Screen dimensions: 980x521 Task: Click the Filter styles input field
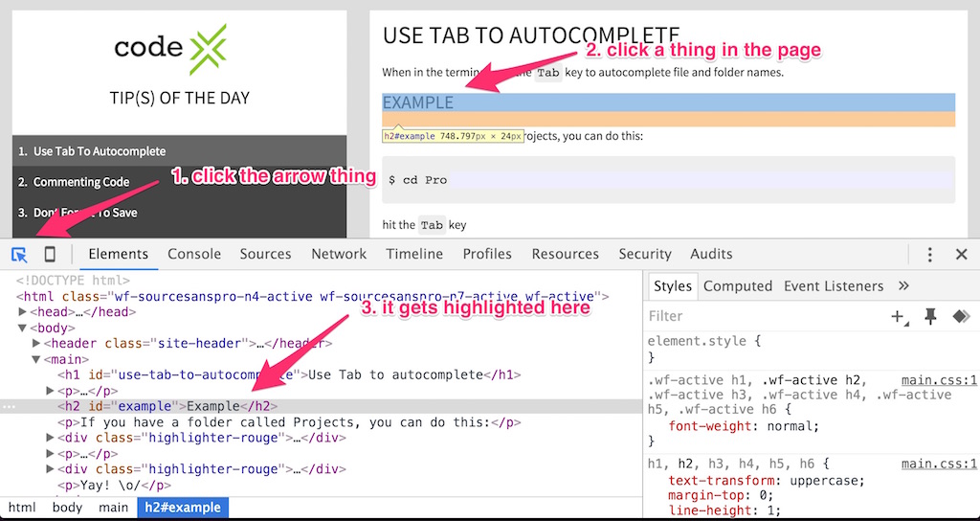[756, 316]
